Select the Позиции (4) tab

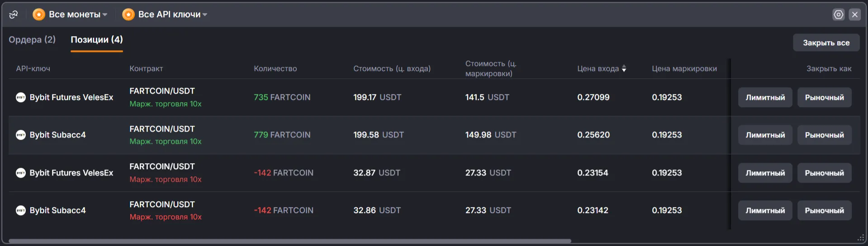(x=97, y=39)
